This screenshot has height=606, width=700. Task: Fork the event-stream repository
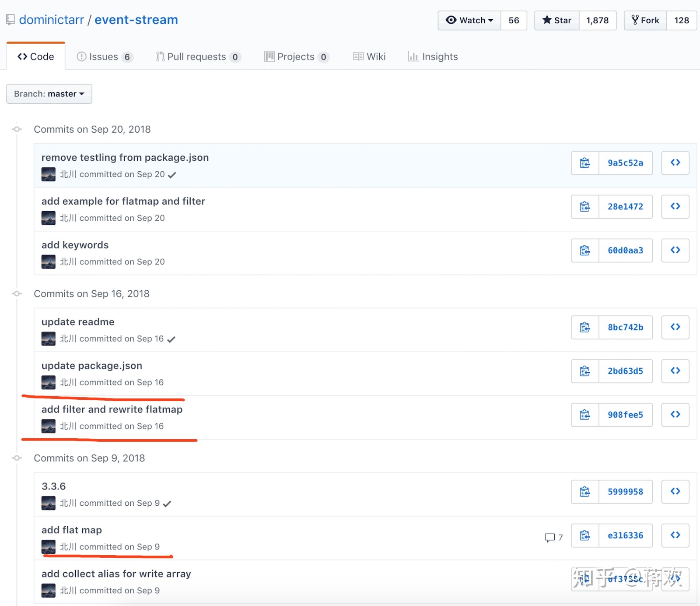tap(645, 20)
